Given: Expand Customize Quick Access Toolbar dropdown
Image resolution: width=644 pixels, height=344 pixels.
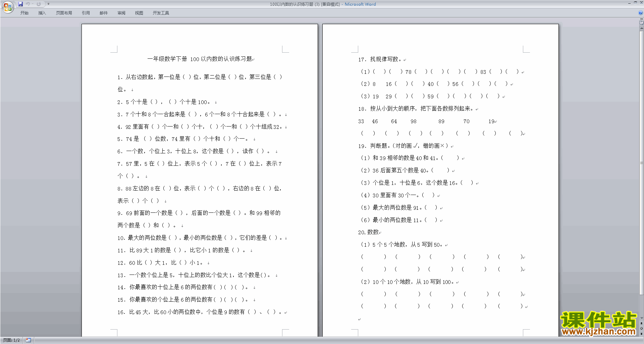Looking at the screenshot, I should pyautogui.click(x=48, y=4).
